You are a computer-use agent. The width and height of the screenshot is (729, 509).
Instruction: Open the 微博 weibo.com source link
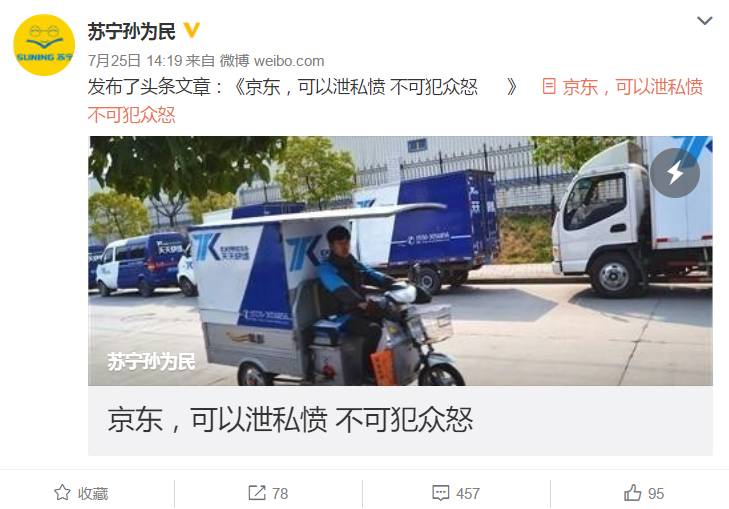click(x=272, y=61)
